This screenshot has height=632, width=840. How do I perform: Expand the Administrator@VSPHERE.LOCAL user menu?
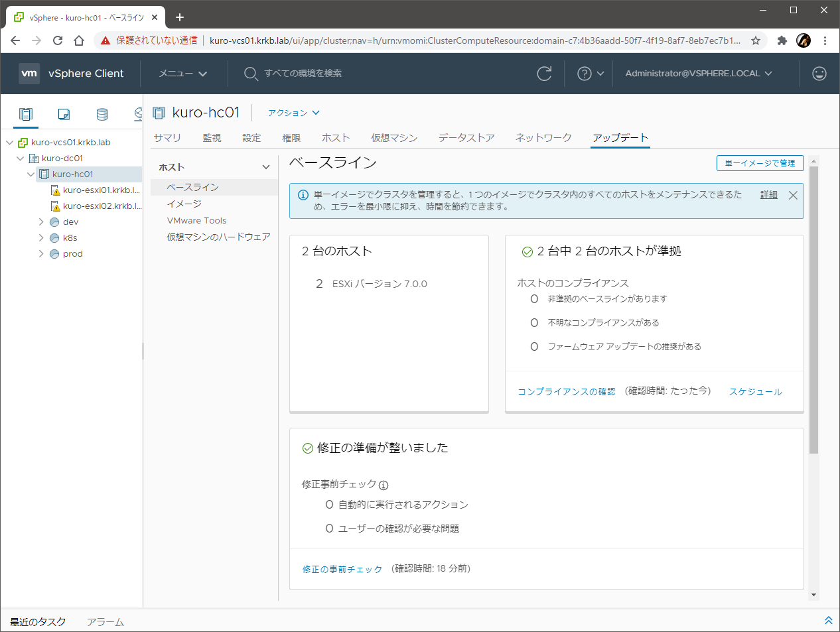pos(698,74)
